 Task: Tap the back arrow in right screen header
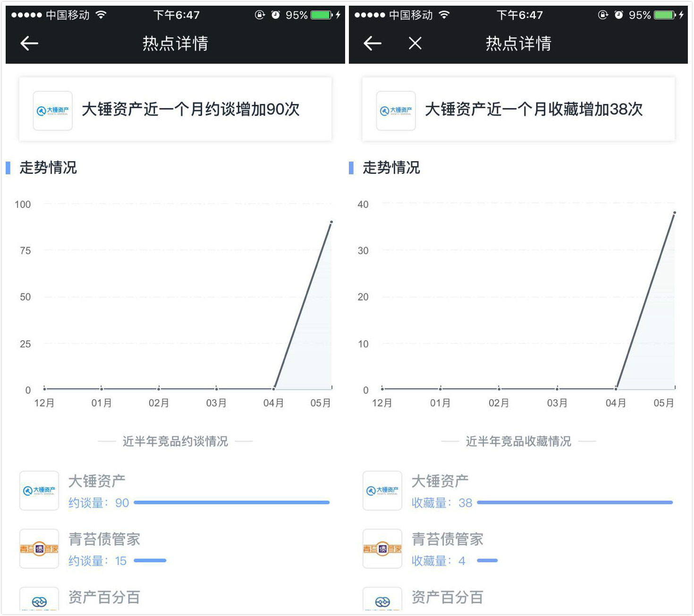point(372,43)
